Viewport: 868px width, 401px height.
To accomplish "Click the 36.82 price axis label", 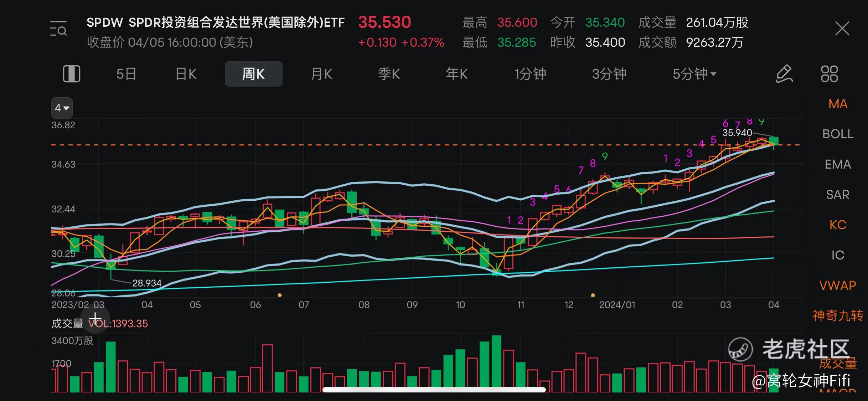I will point(63,125).
